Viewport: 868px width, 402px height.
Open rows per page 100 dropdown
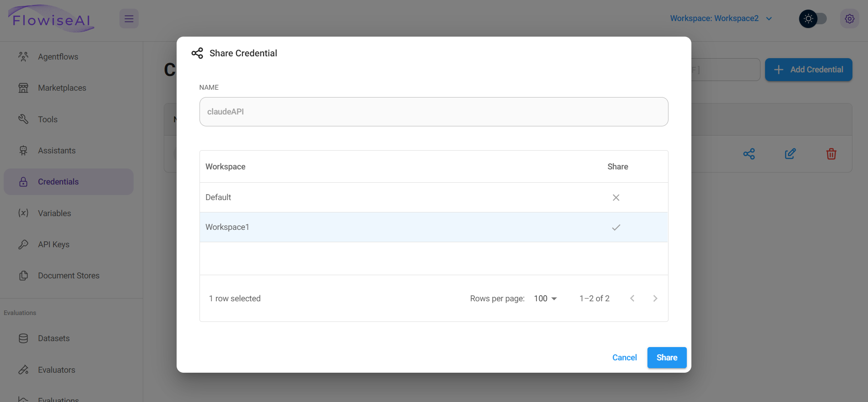pos(545,299)
